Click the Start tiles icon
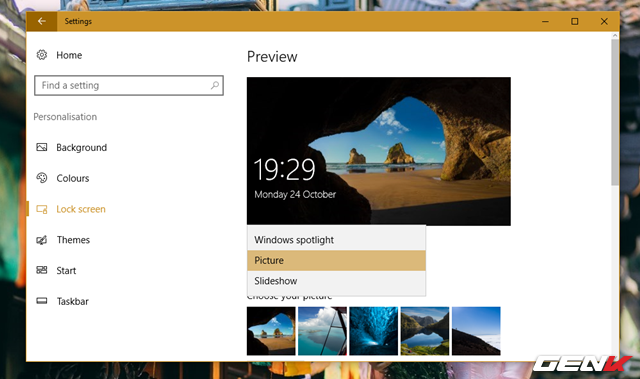 (x=42, y=270)
